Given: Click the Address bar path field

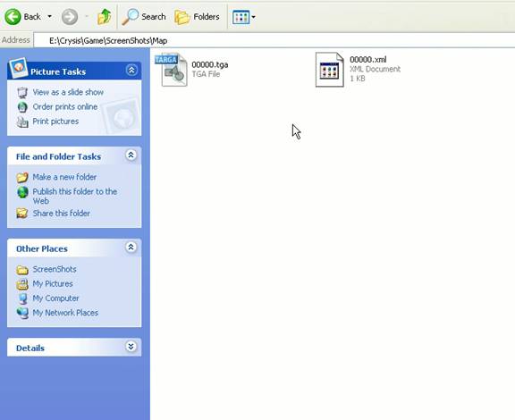Looking at the screenshot, I should point(274,40).
